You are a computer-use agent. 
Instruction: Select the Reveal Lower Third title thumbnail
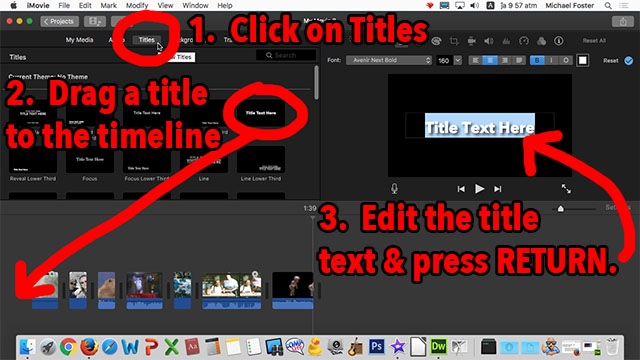coord(33,160)
